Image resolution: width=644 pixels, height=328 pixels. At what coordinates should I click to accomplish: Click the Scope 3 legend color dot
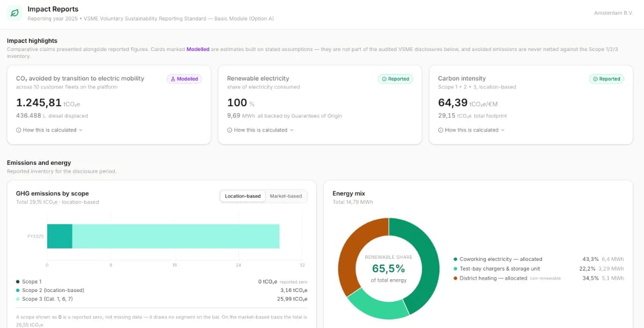[18, 299]
